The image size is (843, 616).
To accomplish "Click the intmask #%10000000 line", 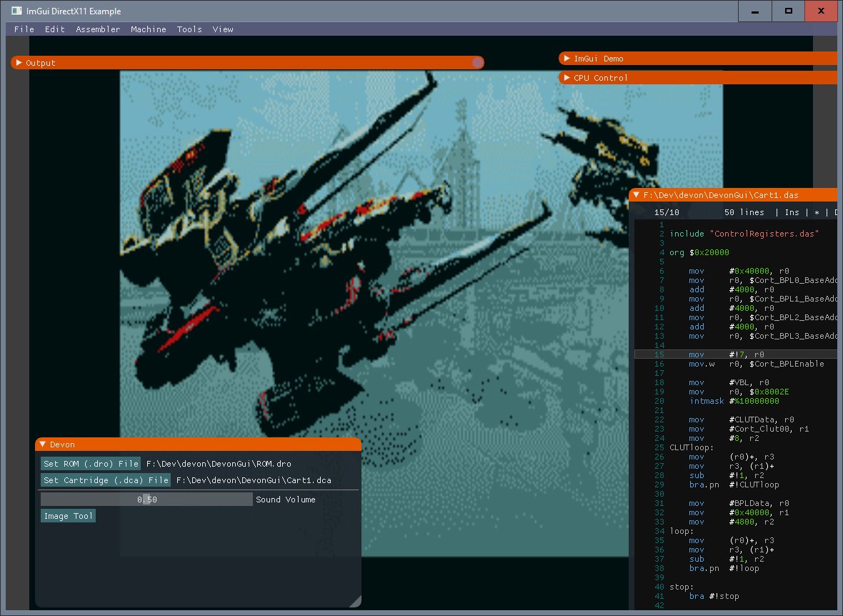I will [x=734, y=401].
